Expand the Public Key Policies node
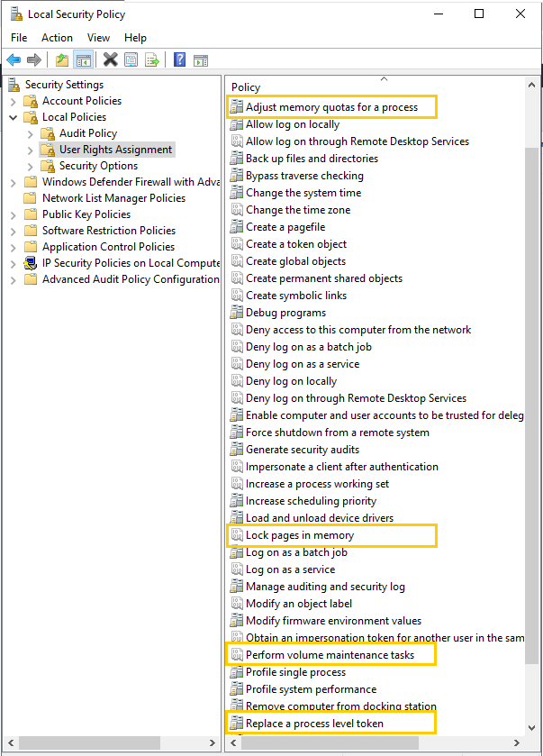 point(14,214)
